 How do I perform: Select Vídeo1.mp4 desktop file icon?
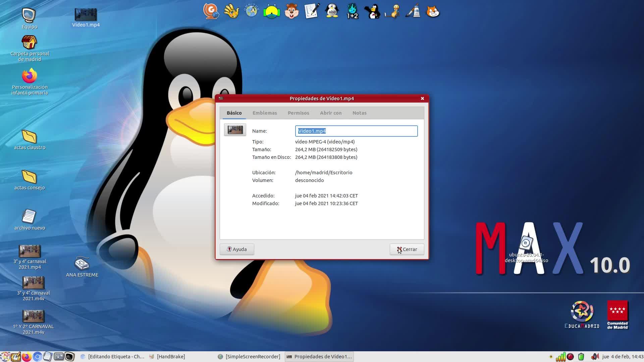86,15
